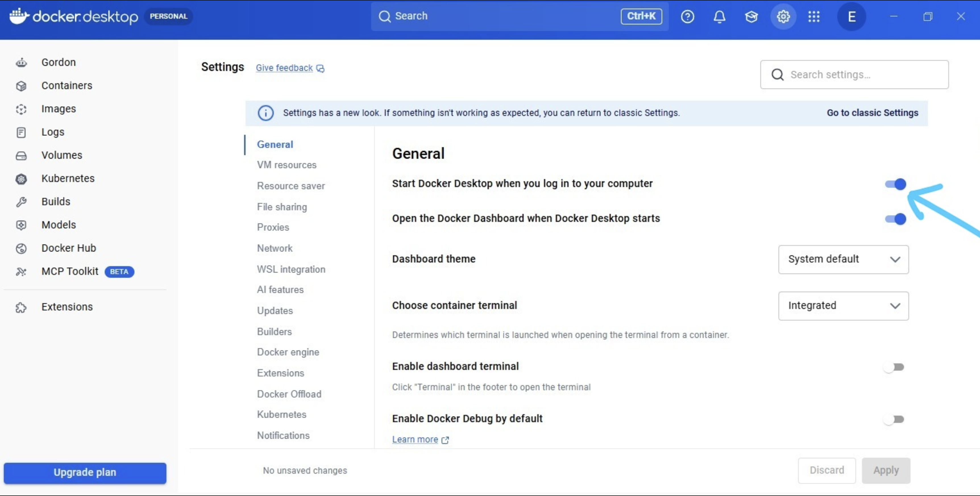The height and width of the screenshot is (496, 980).
Task: Enable the dashboard terminal toggle
Action: (894, 367)
